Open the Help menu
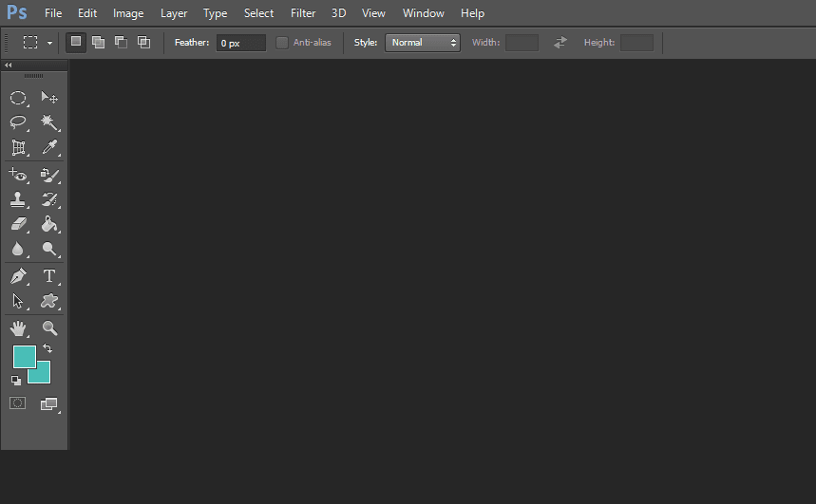This screenshot has height=504, width=816. (x=472, y=13)
